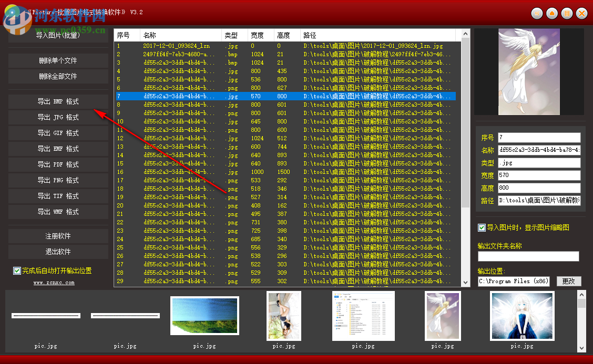
Task: Click the file list scroll down arrow
Action: pyautogui.click(x=466, y=283)
